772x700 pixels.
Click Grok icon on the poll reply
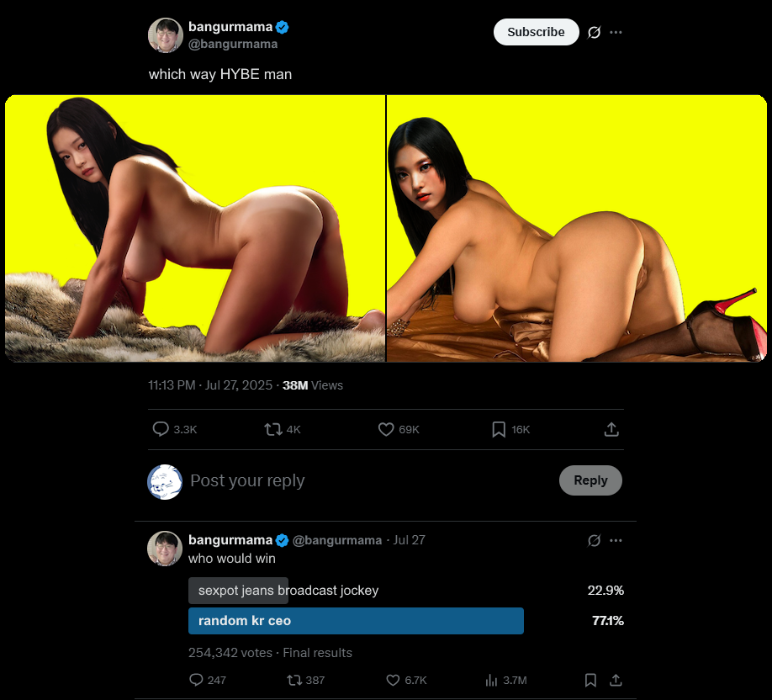pyautogui.click(x=595, y=540)
